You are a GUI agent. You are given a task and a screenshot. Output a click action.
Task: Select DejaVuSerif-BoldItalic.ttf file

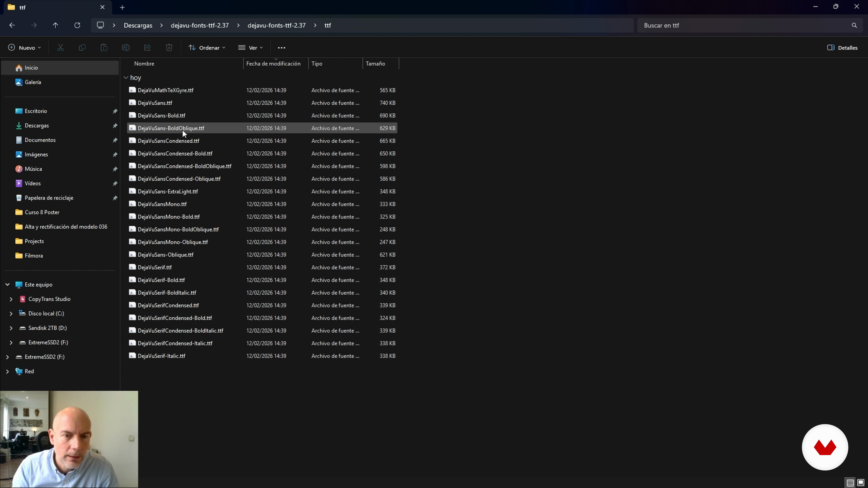[262, 293]
